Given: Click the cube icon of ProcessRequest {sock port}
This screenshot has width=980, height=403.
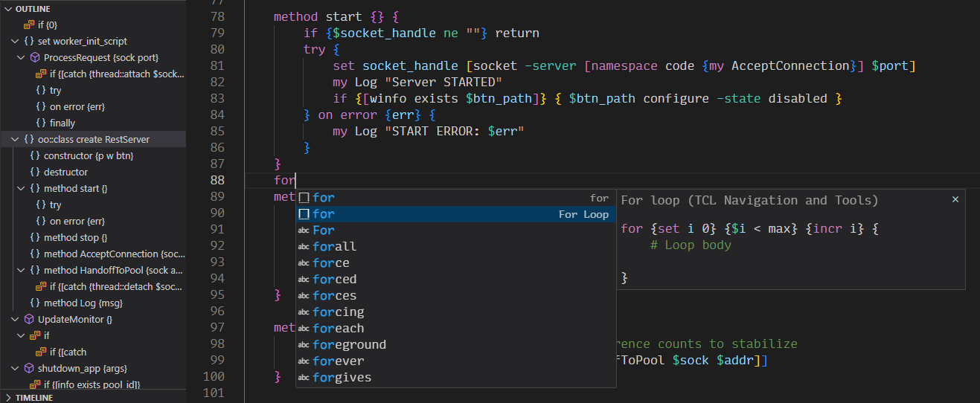Looking at the screenshot, I should (35, 57).
